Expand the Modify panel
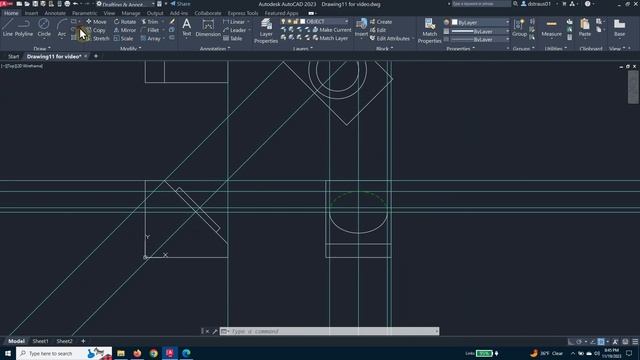The height and width of the screenshot is (360, 640). pos(131,49)
